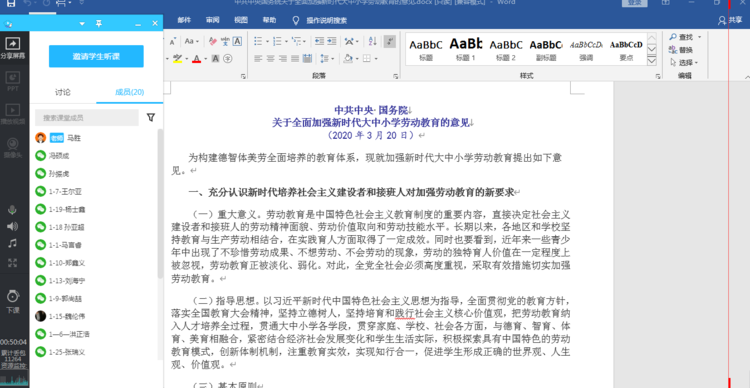Toggle Center alignment

tap(271, 58)
